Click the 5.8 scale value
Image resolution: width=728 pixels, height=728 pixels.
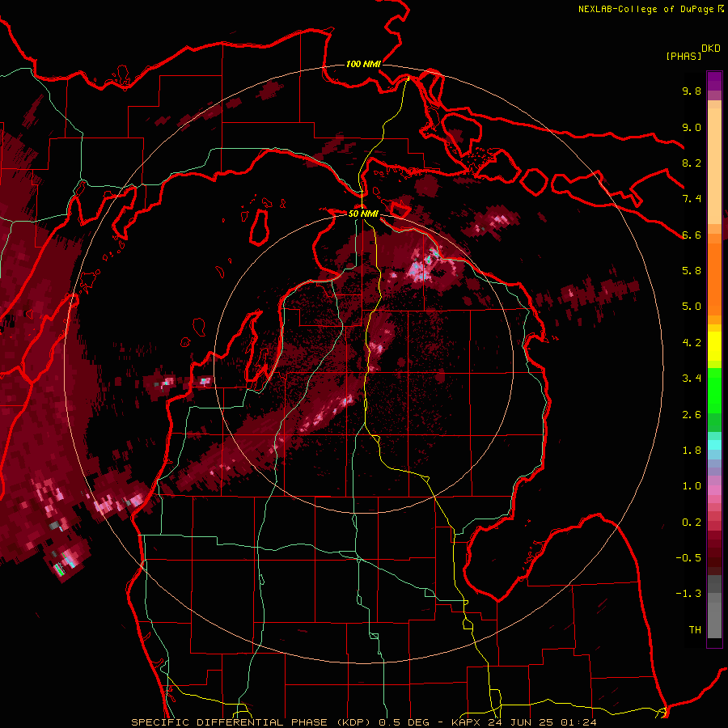(692, 271)
